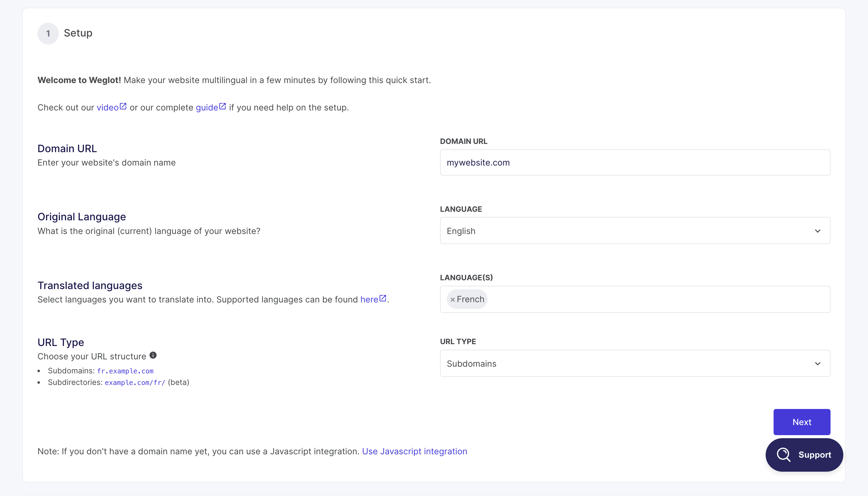The height and width of the screenshot is (496, 868).
Task: Open the URL Type dropdown set to Subdomains
Action: point(635,364)
